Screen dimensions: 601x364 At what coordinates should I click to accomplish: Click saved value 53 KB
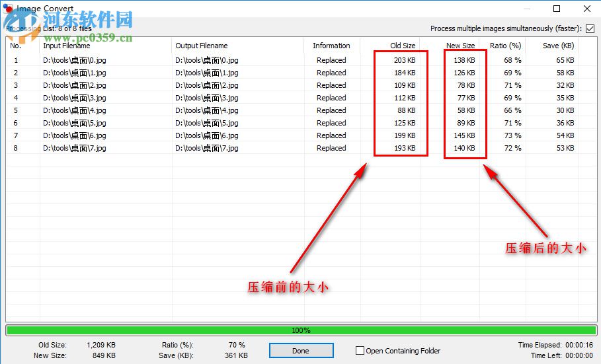tap(565, 148)
